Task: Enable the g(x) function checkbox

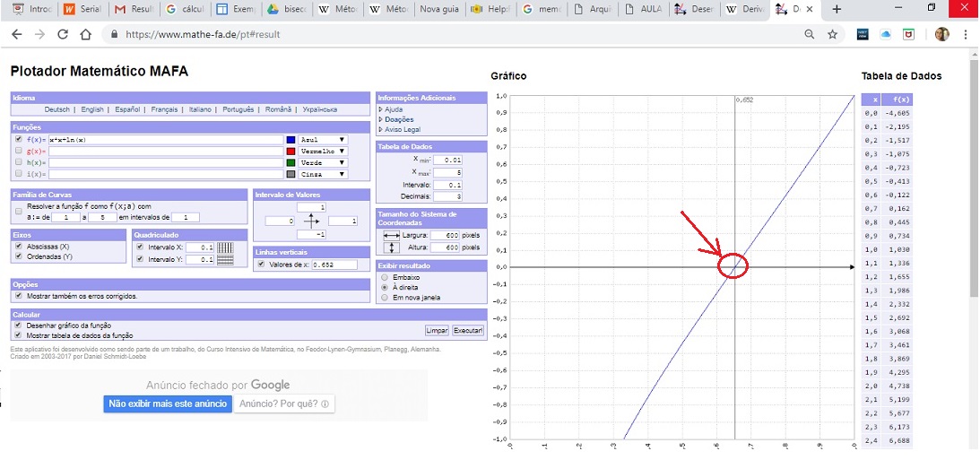Action: click(x=19, y=152)
